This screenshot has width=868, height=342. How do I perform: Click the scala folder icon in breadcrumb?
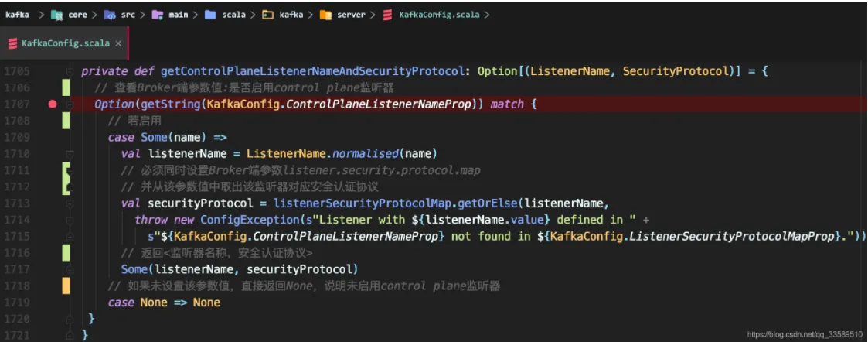pos(210,15)
